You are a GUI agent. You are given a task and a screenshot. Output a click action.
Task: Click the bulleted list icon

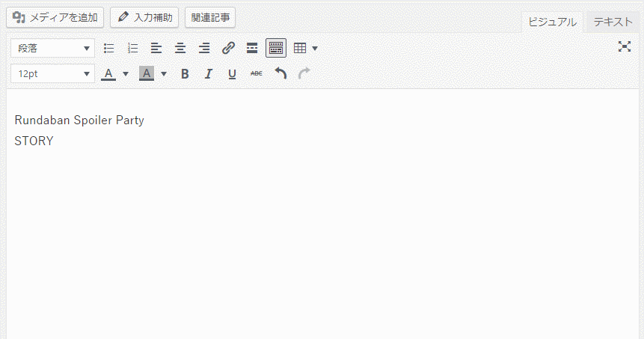(x=109, y=49)
